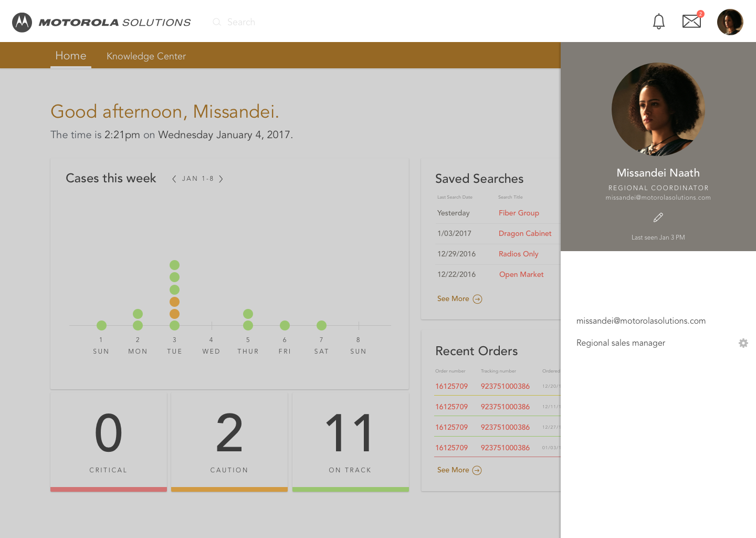Viewport: 756px width, 538px height.
Task: Click the arrow icon beside Recent Orders See More
Action: (x=477, y=470)
